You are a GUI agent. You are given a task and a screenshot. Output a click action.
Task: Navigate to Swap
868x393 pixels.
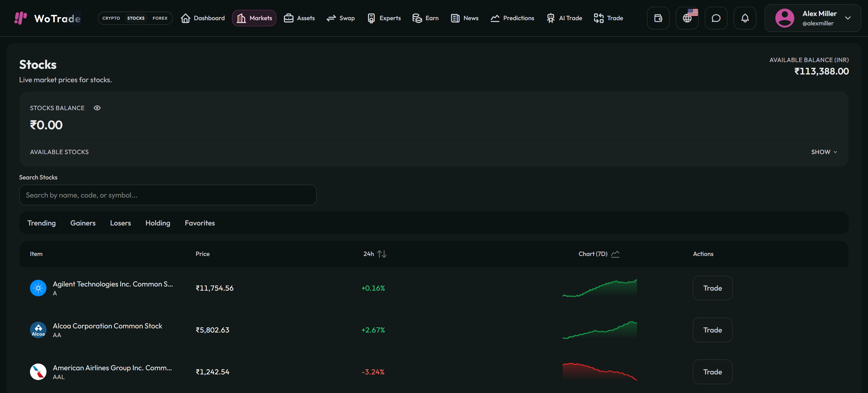pos(340,18)
